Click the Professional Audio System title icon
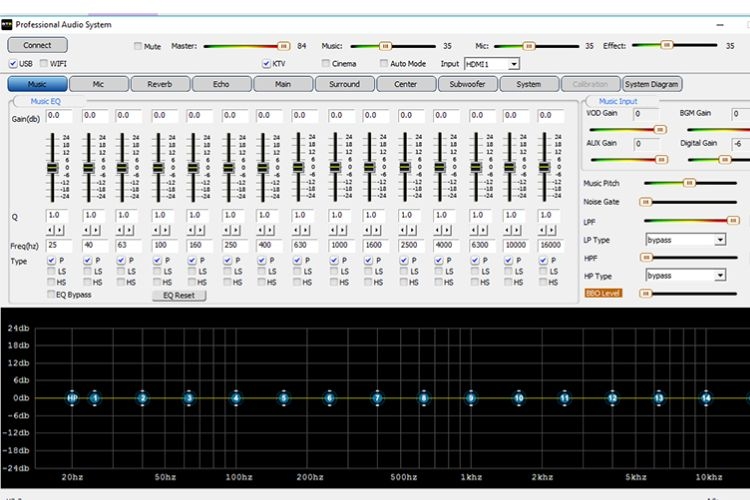The image size is (750, 500). [8, 24]
